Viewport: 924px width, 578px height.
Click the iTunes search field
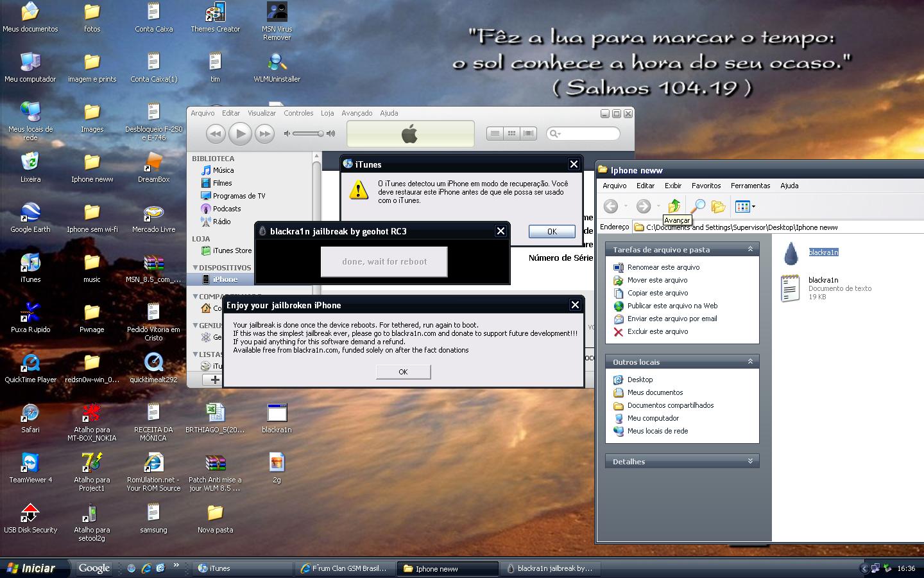click(583, 134)
